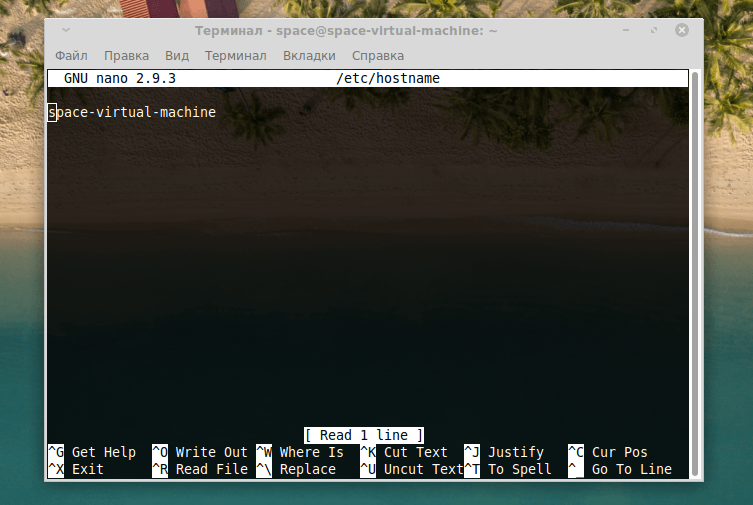Click the ^\ Replace shortcut

click(x=296, y=469)
